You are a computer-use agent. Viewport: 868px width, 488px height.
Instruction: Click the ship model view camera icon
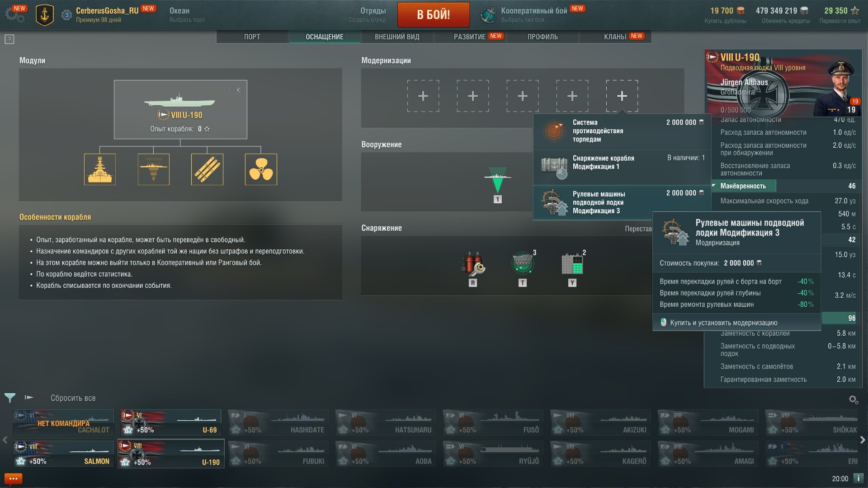click(235, 90)
